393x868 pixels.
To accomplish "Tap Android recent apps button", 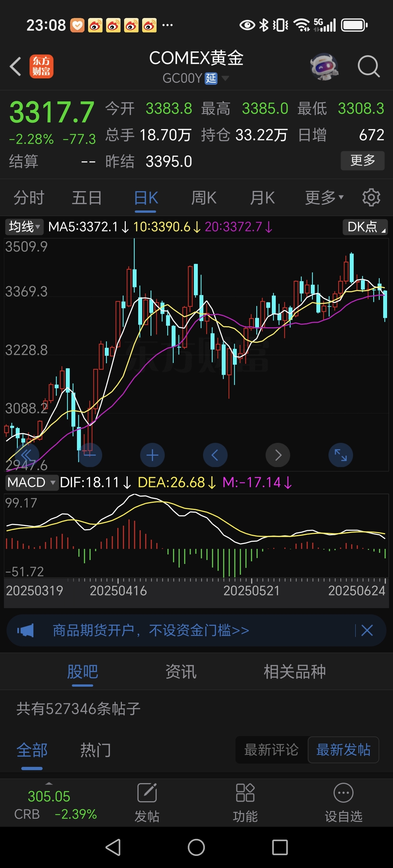I will (x=280, y=847).
